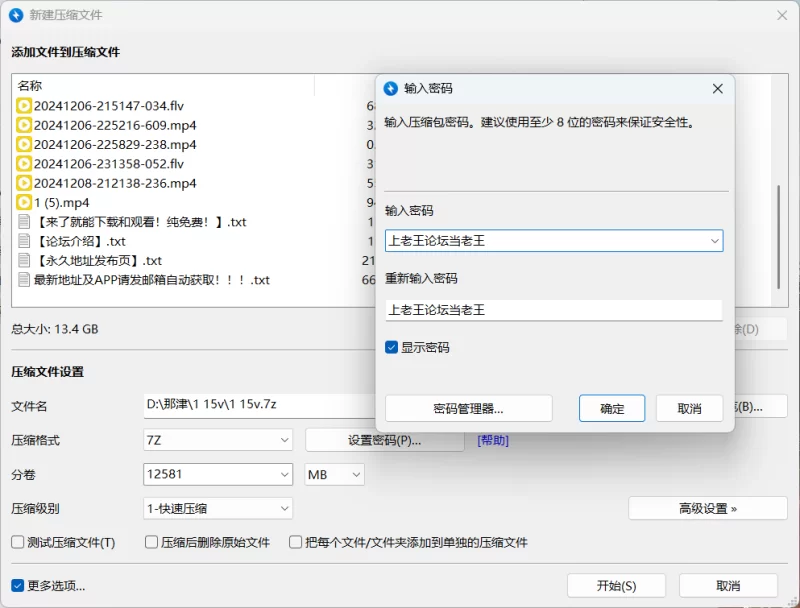Select file 20241206-225216-609.mp4

[x=115, y=125]
